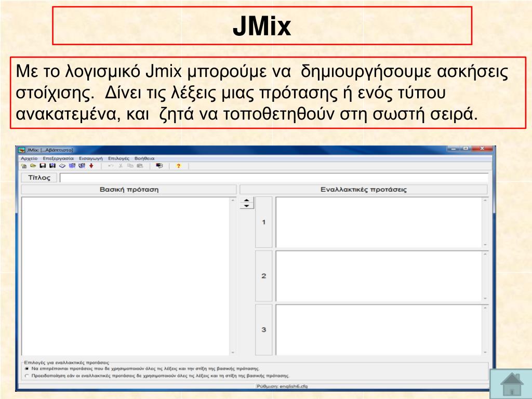The height and width of the screenshot is (399, 532).
Task: Click the Βασική πρόταση header
Action: click(x=129, y=189)
